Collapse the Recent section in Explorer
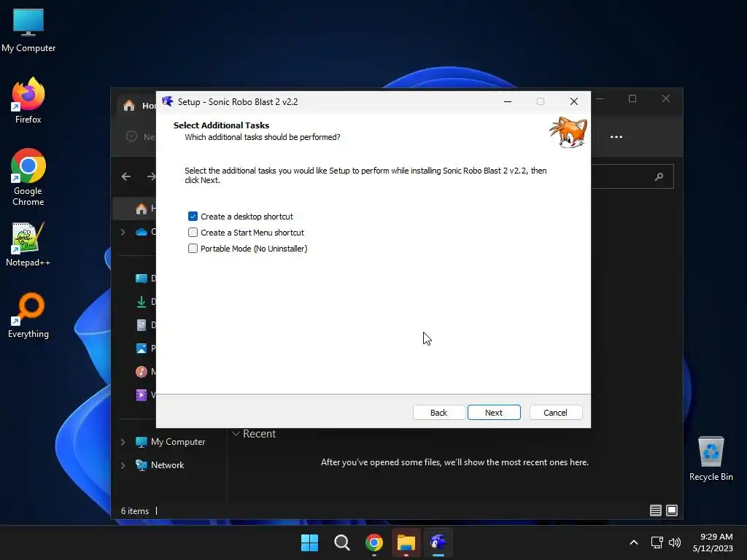This screenshot has height=560, width=747. [236, 434]
